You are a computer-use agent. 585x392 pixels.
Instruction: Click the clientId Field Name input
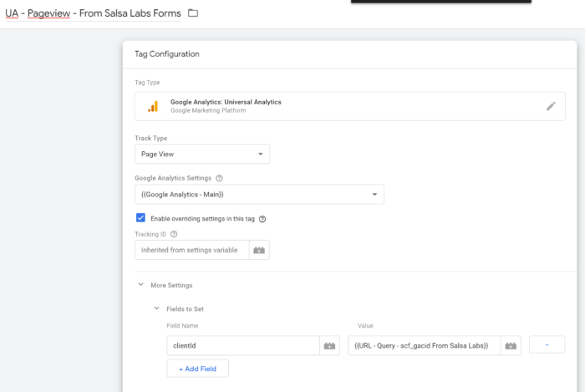[242, 344]
